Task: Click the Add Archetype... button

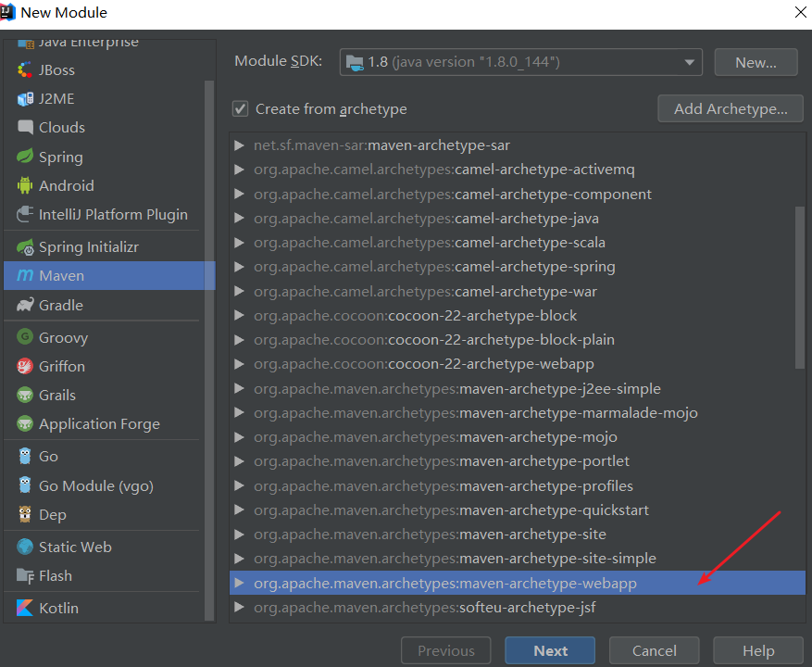Action: click(731, 108)
